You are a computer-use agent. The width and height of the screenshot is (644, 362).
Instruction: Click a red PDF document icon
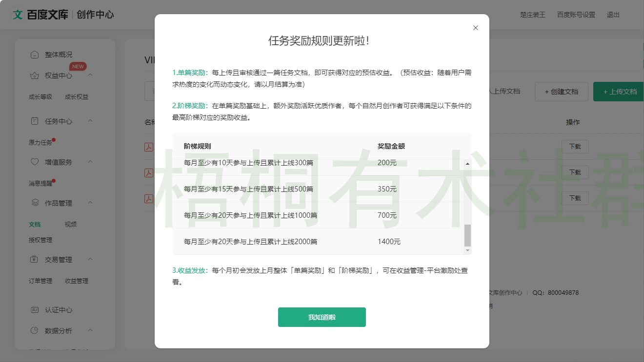coord(149,147)
